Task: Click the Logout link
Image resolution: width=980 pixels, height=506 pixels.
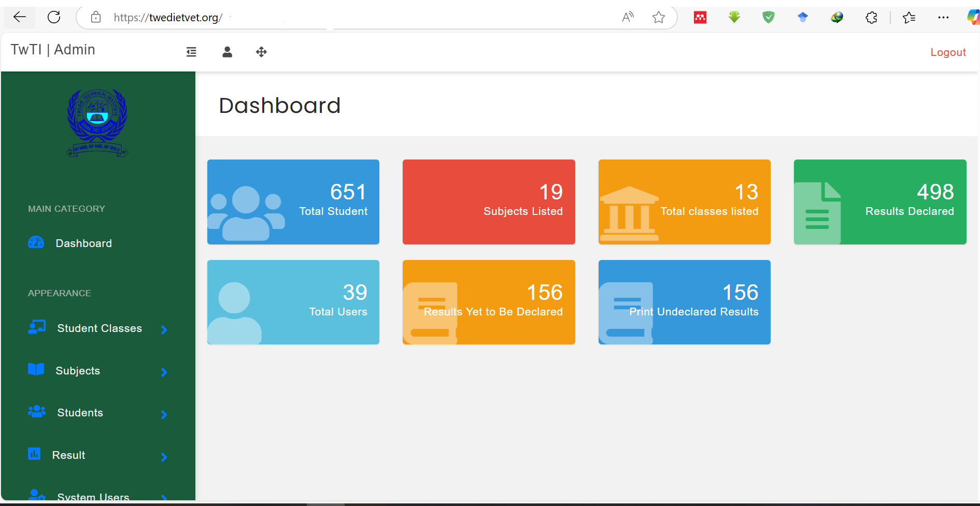Action: [x=948, y=52]
